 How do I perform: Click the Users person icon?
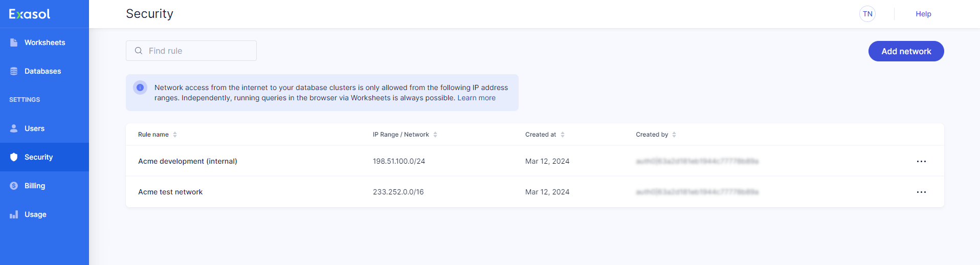pos(14,128)
